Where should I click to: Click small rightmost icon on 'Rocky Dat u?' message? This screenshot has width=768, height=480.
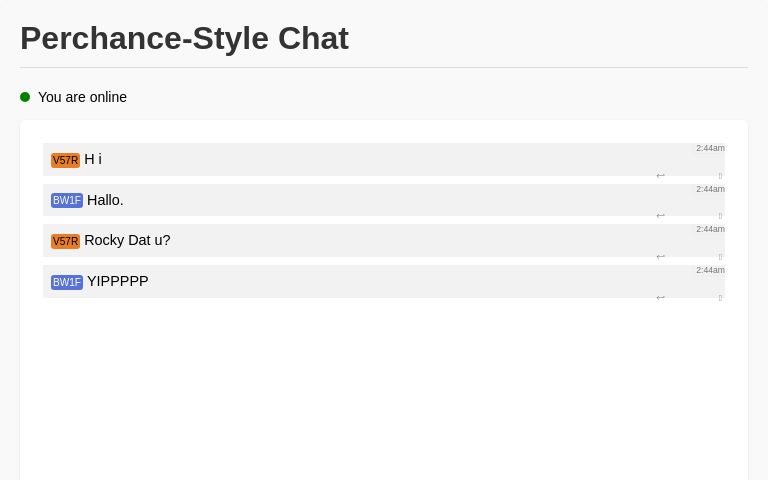click(x=720, y=257)
